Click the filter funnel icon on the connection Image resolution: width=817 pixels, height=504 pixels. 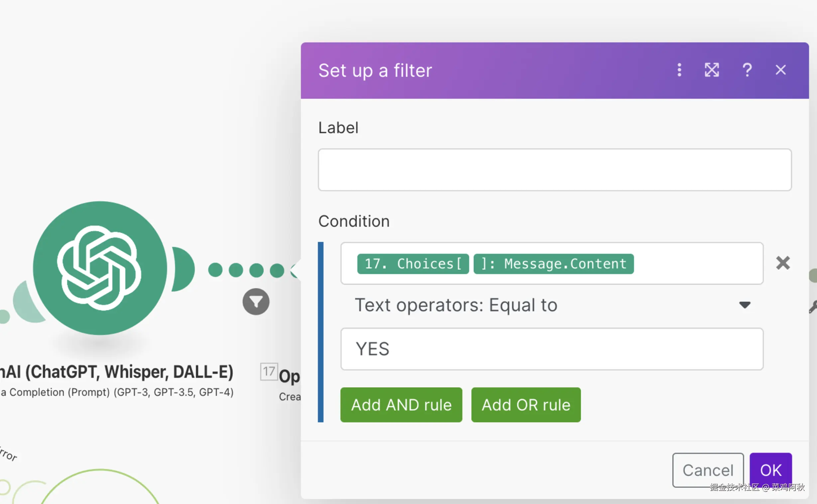(256, 302)
